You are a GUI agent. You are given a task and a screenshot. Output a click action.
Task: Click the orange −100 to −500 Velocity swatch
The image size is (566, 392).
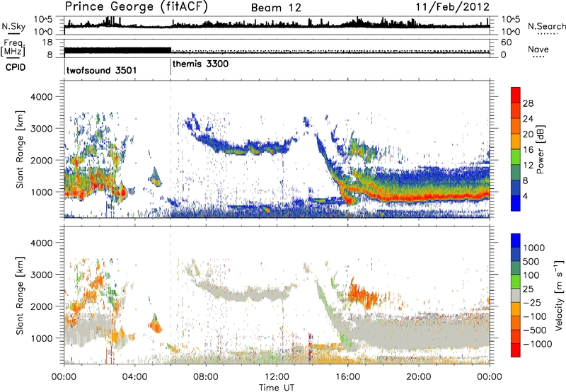click(x=516, y=323)
